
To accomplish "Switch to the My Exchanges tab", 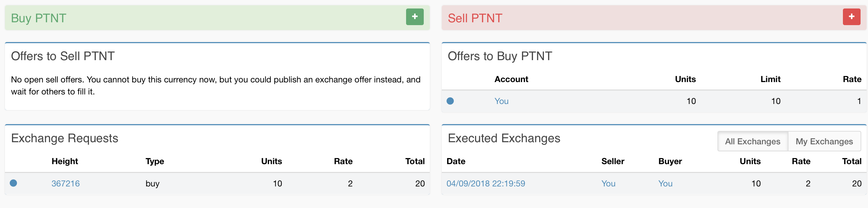I will click(824, 141).
